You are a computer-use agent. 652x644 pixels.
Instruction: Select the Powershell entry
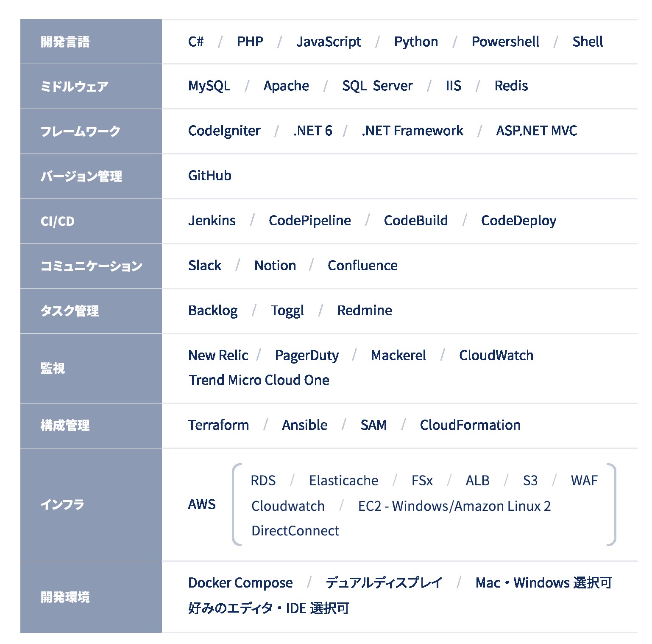coord(505,42)
